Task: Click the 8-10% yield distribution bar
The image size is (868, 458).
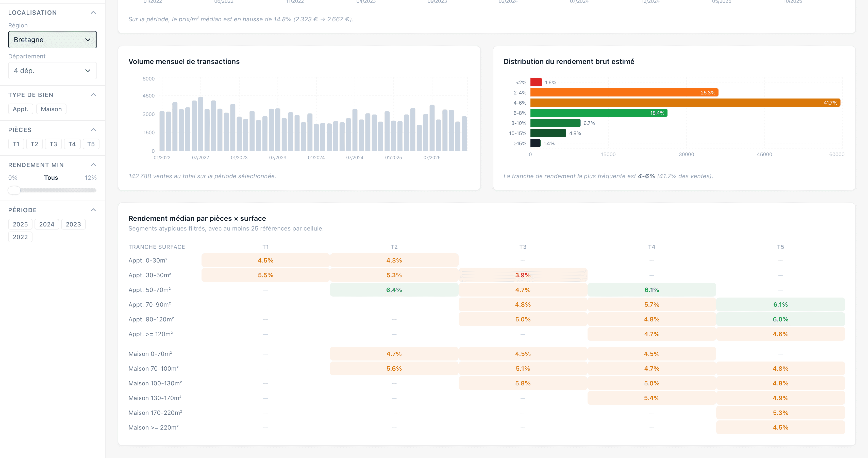Action: click(x=555, y=123)
